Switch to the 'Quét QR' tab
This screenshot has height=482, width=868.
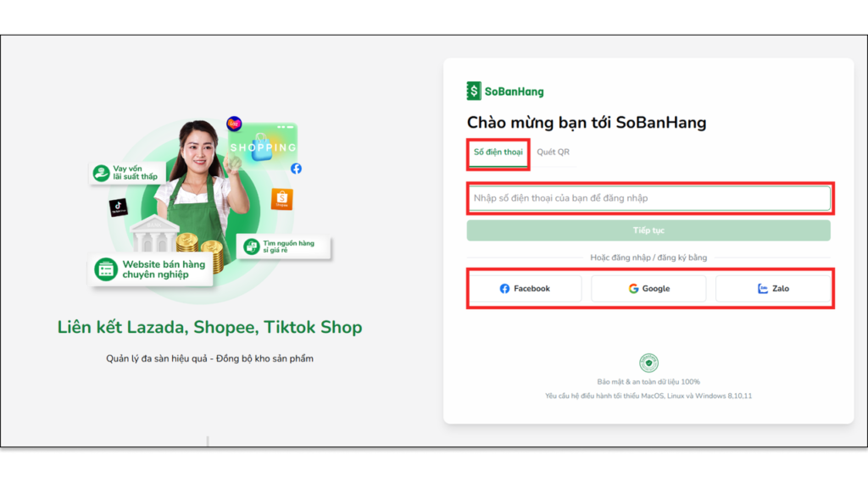click(553, 152)
